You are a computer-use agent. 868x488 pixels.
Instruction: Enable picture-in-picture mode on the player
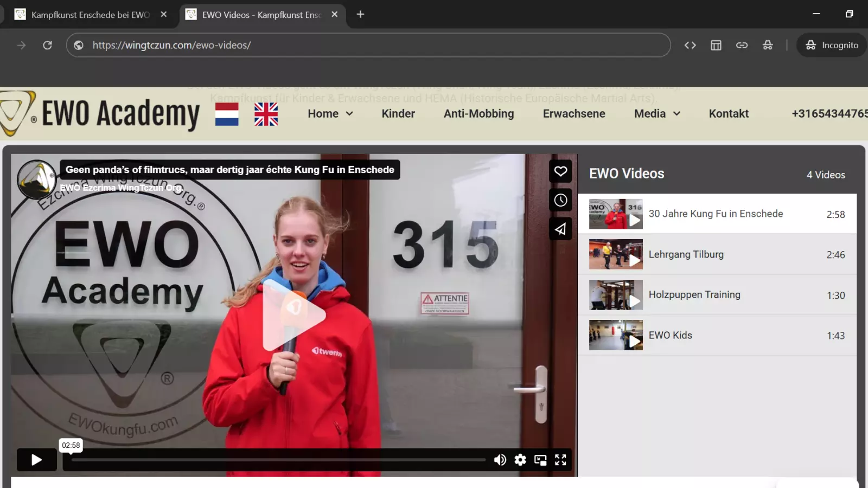[x=540, y=459]
